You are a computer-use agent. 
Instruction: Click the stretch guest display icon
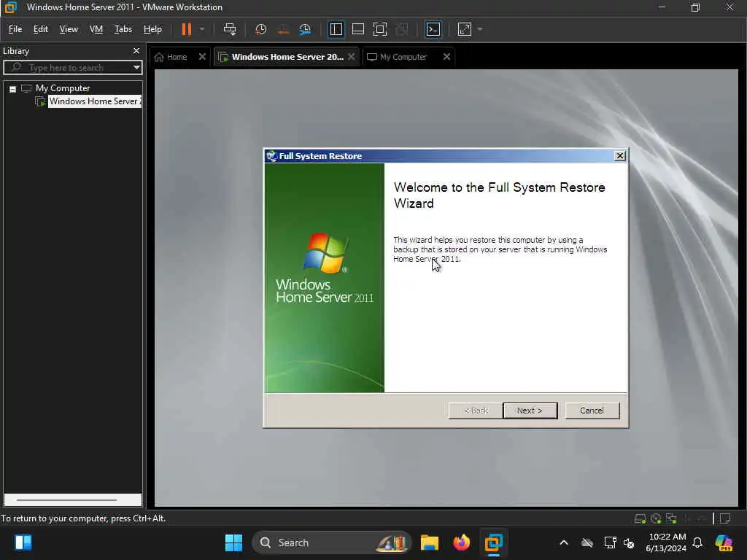465,29
